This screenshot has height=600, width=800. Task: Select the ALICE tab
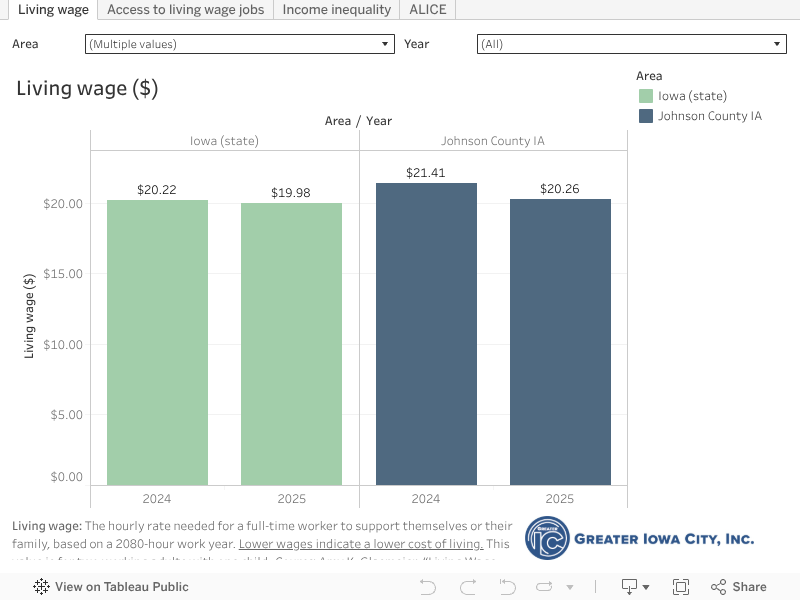pos(428,10)
